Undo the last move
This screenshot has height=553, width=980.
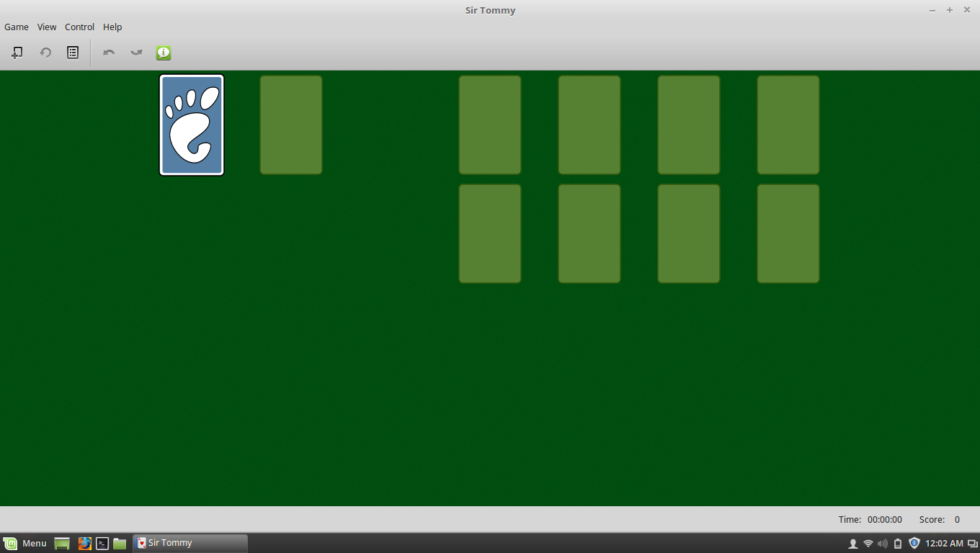point(108,52)
